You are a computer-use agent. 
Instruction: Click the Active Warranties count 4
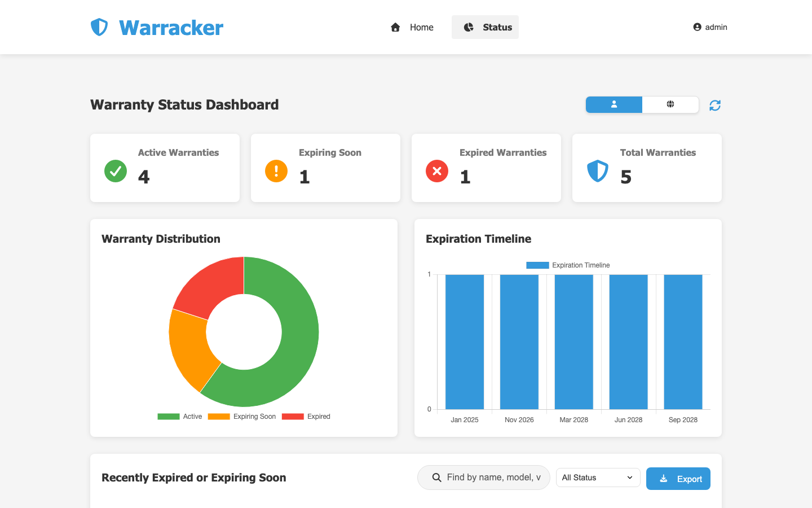(144, 177)
